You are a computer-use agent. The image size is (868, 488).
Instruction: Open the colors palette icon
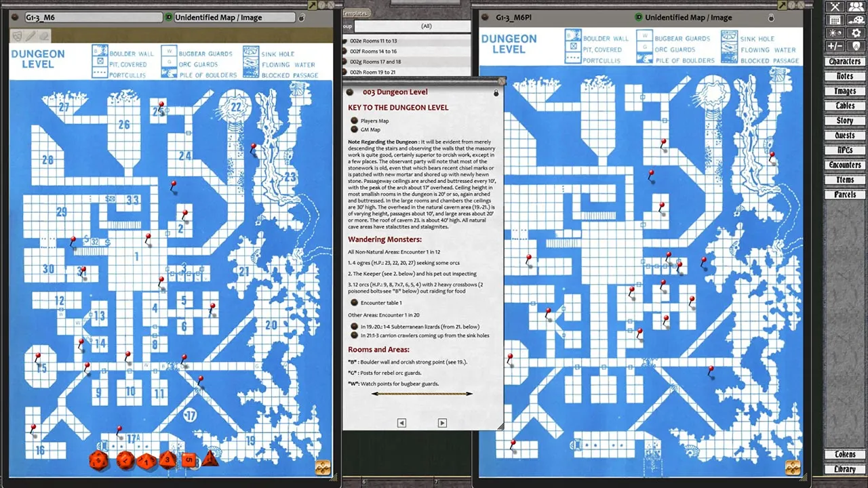click(855, 20)
